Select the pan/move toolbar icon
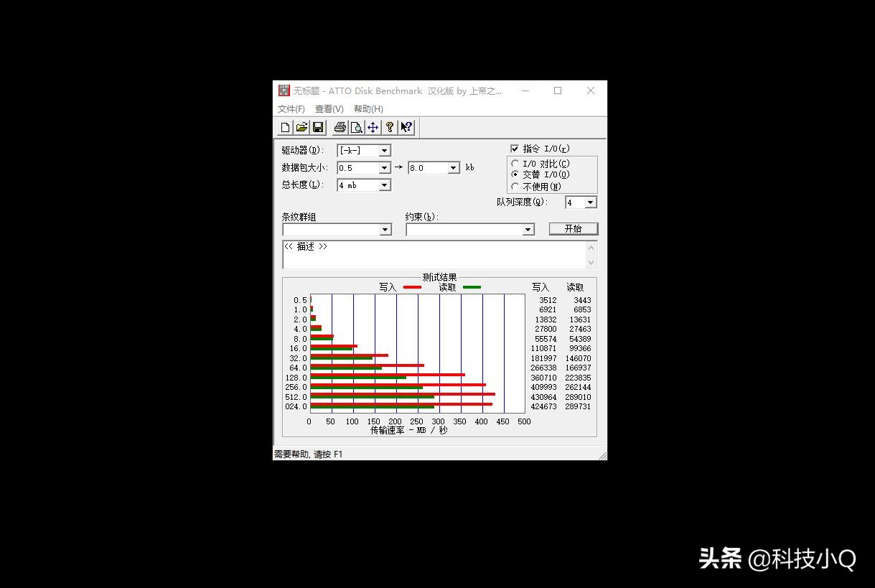 (x=373, y=127)
